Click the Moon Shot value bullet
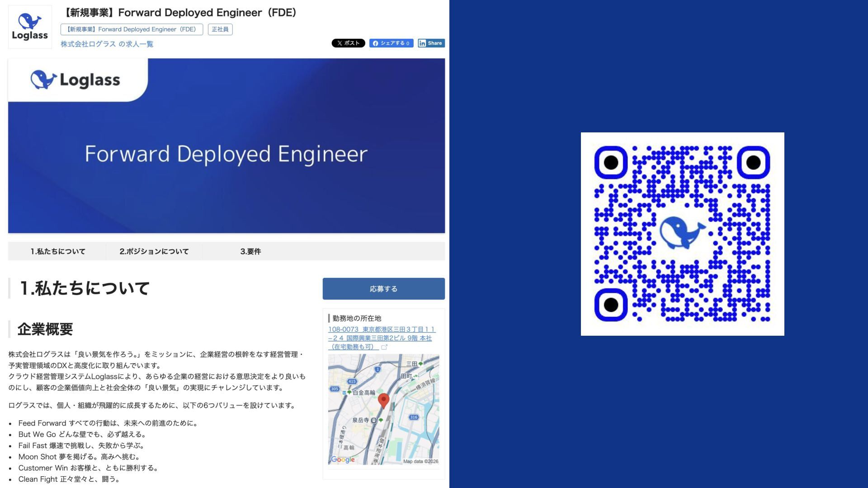868x488 pixels. (x=80, y=457)
